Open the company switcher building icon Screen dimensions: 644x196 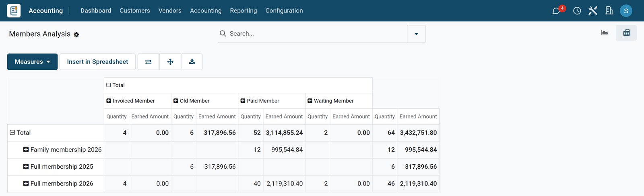pos(609,11)
